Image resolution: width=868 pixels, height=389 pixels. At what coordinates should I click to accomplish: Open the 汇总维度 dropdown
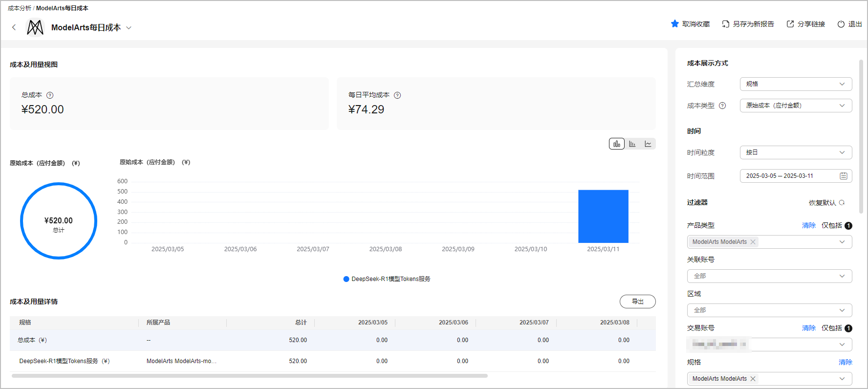796,84
